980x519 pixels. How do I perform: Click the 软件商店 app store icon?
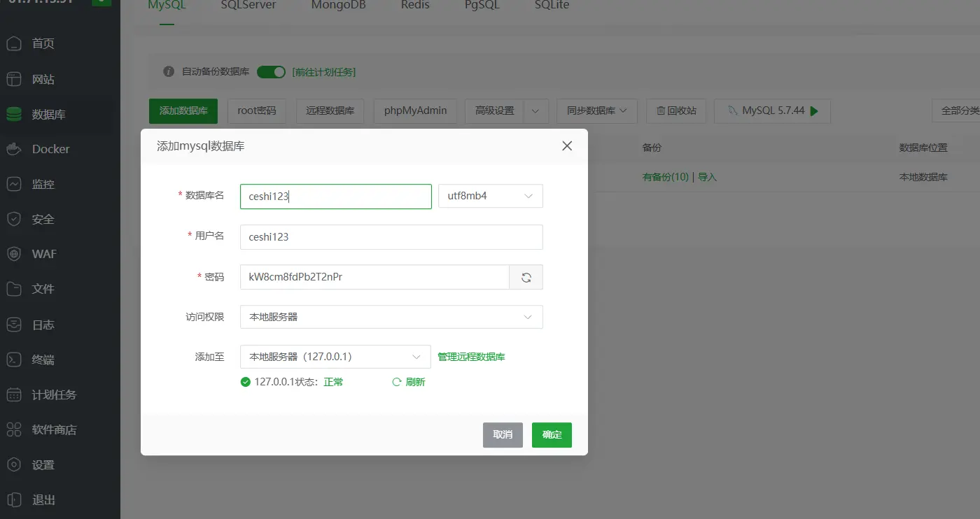tap(14, 429)
